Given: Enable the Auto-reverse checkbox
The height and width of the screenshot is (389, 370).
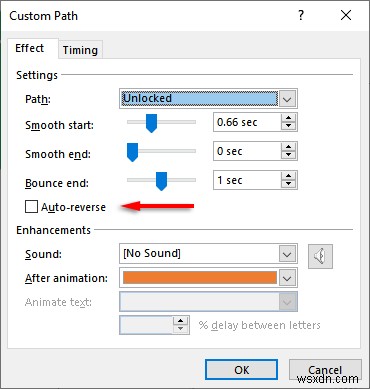Looking at the screenshot, I should 31,207.
